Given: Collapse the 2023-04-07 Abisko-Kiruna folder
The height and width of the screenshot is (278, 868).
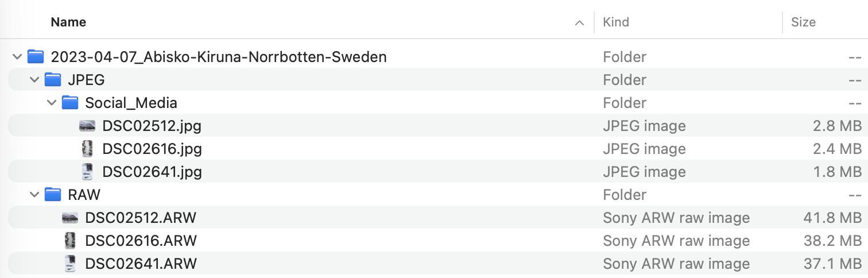Looking at the screenshot, I should coord(17,57).
